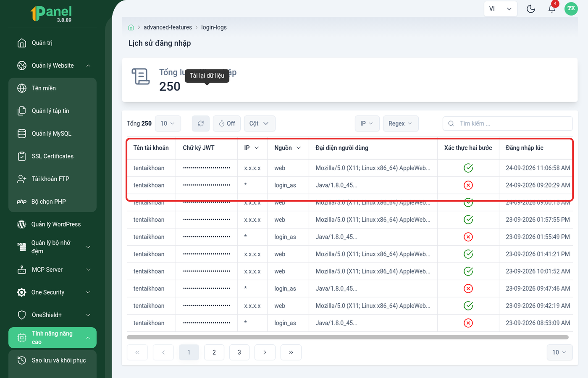Go to page 3
The width and height of the screenshot is (588, 378).
click(x=239, y=352)
